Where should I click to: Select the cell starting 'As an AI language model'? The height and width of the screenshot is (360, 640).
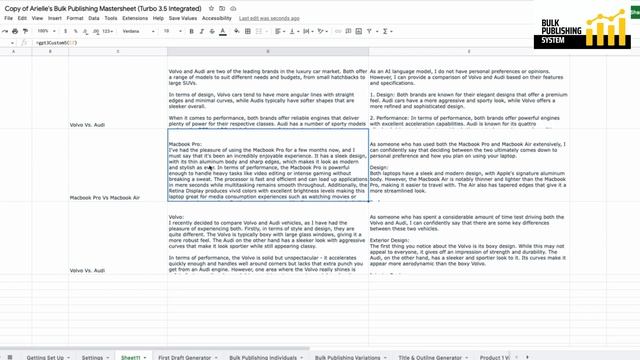469,92
